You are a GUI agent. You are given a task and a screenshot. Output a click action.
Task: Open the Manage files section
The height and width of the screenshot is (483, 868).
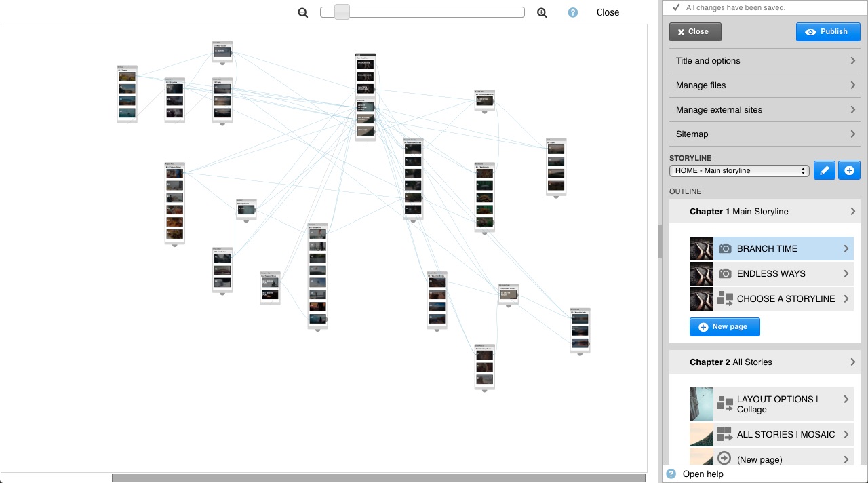pyautogui.click(x=764, y=85)
